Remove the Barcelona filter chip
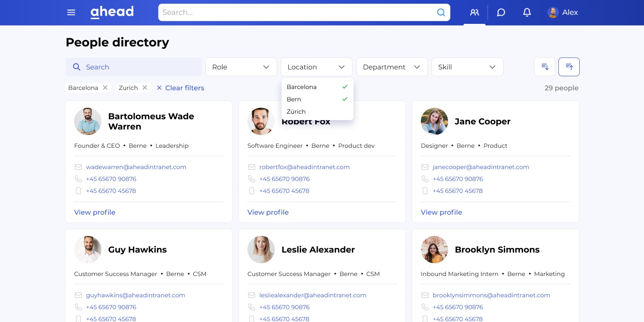644x322 pixels. coord(105,88)
